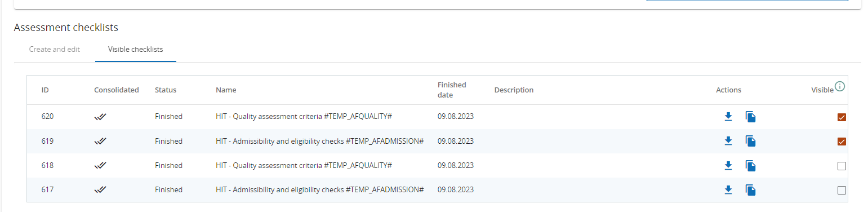Click the ID column header
This screenshot has height=212, width=868.
[45, 90]
